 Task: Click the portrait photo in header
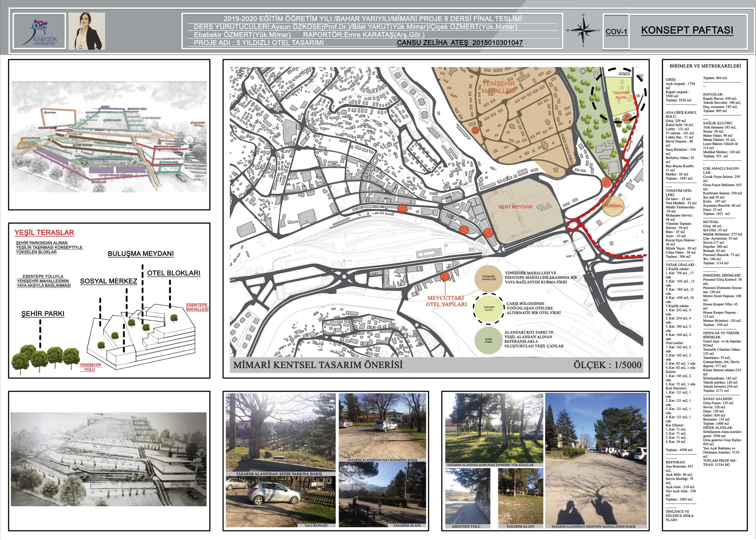click(87, 31)
